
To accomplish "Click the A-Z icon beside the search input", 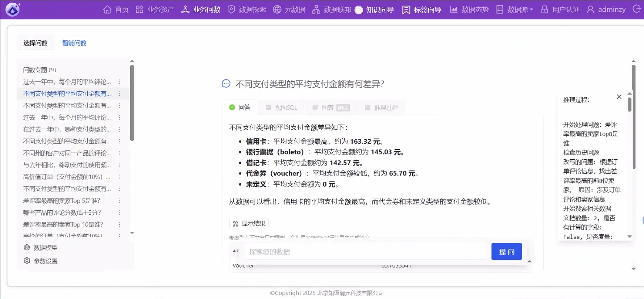I will [x=236, y=251].
